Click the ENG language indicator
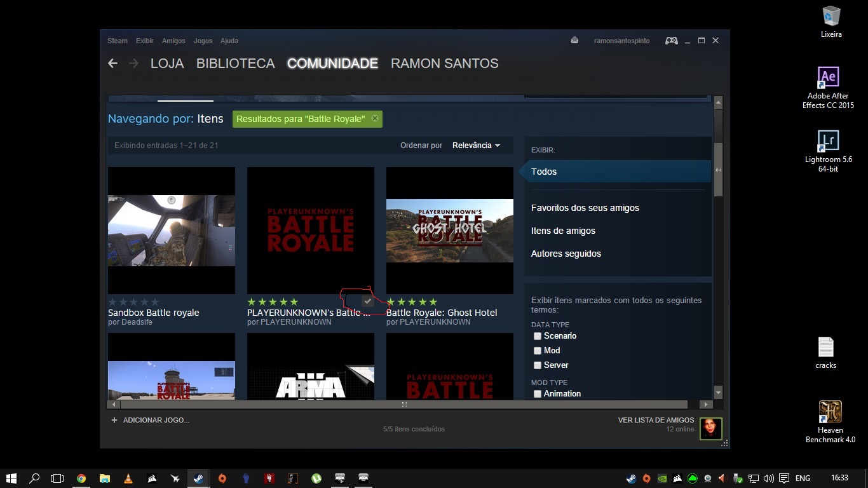Screen dimensions: 868x488 (803, 478)
